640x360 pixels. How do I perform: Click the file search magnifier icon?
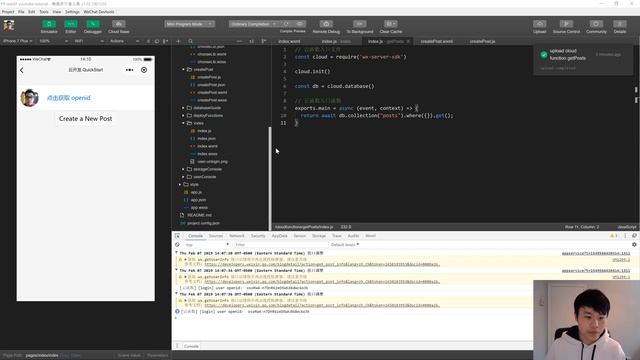[191, 41]
